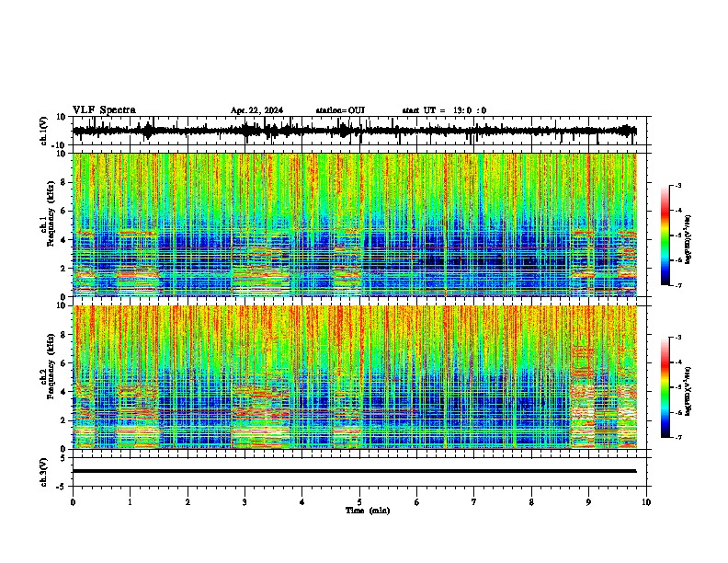This screenshot has width=728, height=563.
Task: Click time axis tick label "10"
Action: [646, 502]
